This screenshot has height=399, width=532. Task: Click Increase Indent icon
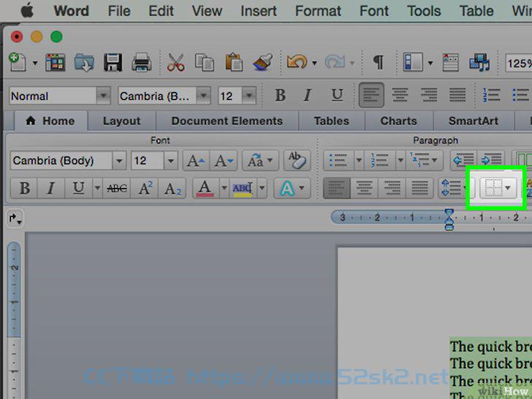491,159
